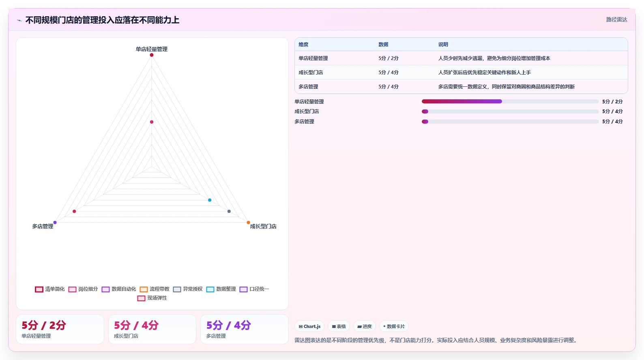Click the Chart.js tag chip
The height and width of the screenshot is (360, 644).
pos(309,326)
